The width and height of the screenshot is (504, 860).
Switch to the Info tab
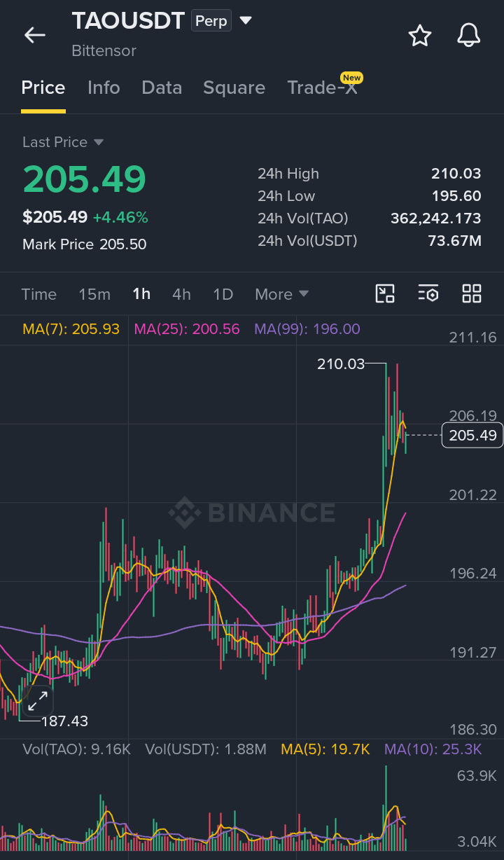[104, 88]
